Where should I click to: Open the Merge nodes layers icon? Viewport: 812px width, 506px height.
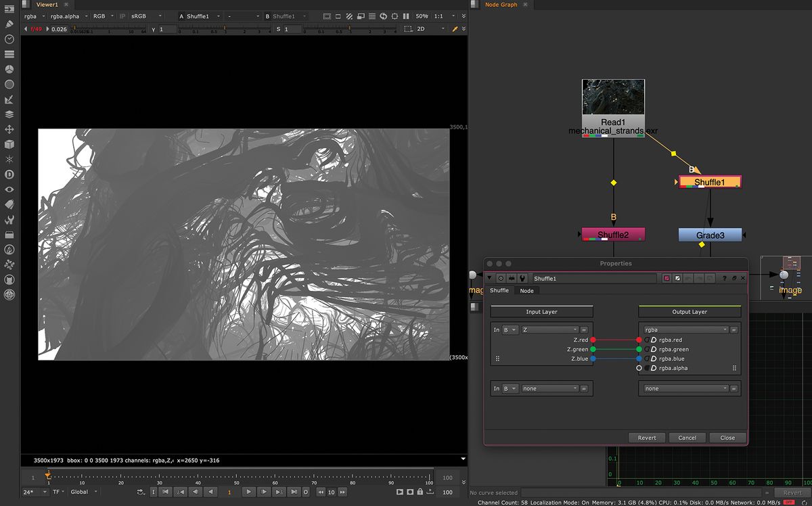(9, 114)
